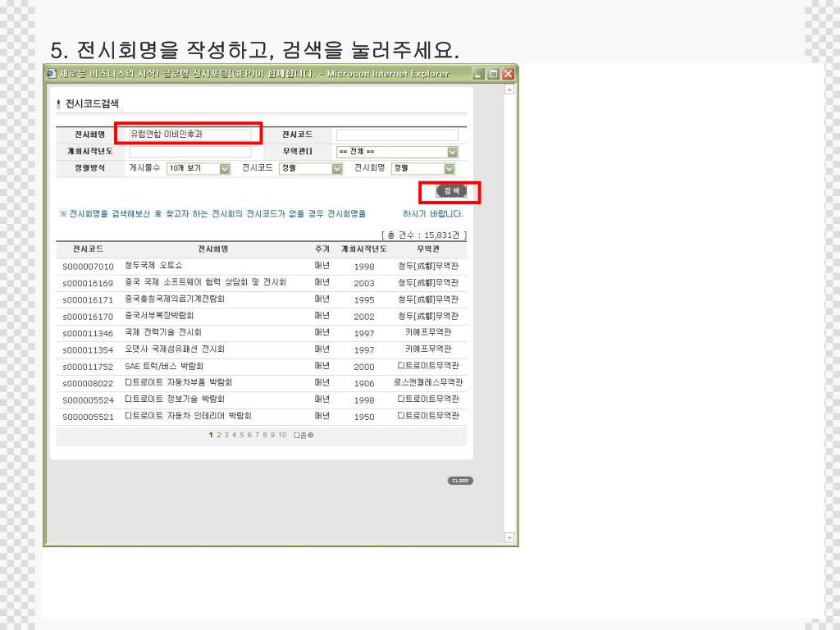Select 오뎃사 국제섬유패션 전시회 entry
Screen dimensions: 840x630
pyautogui.click(x=175, y=349)
